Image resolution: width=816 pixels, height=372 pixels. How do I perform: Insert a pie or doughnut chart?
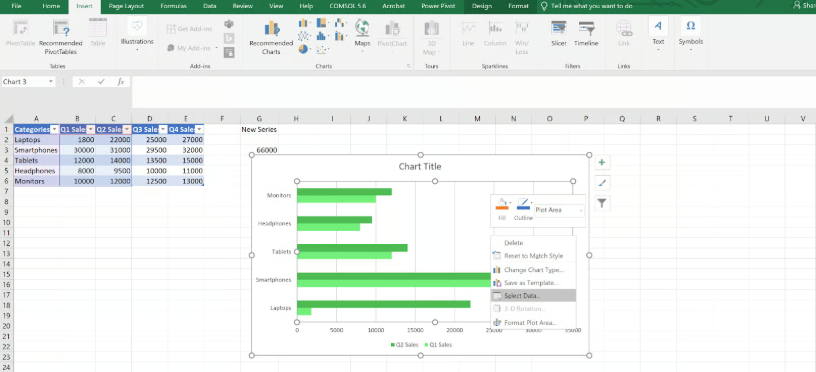(305, 49)
